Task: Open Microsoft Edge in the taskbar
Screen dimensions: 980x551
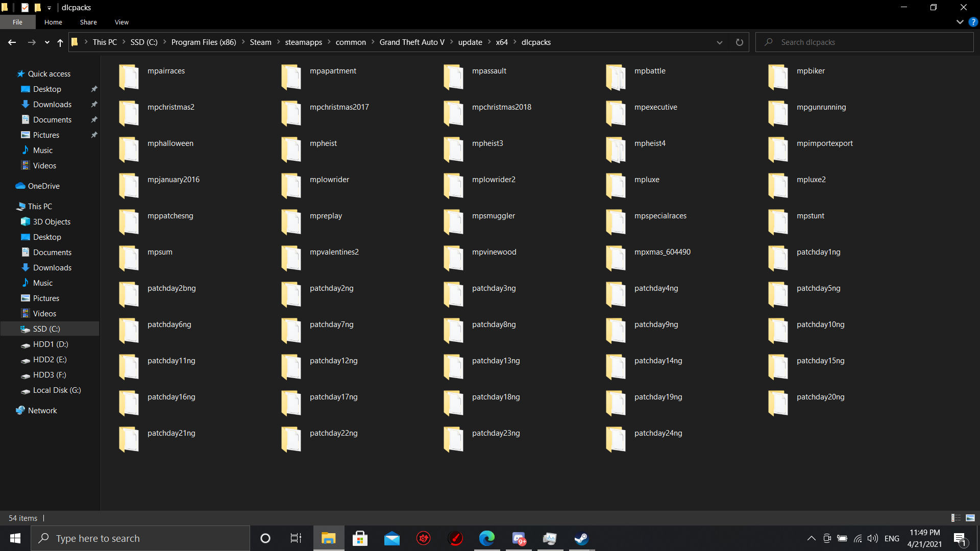Action: point(487,538)
